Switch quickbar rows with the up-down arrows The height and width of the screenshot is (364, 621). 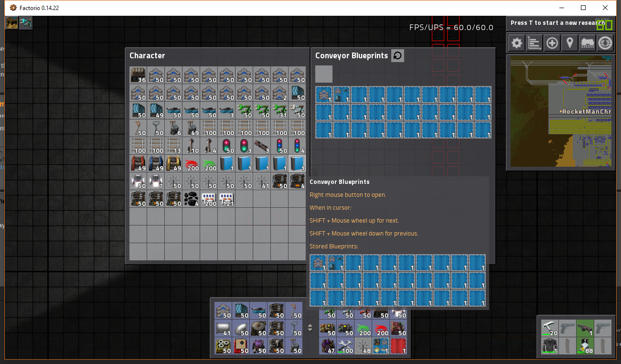point(310,328)
